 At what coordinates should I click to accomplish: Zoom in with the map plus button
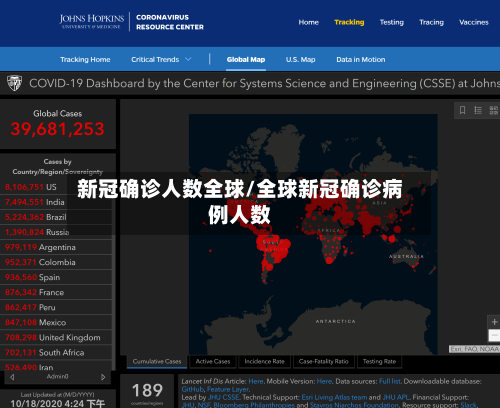[494, 322]
